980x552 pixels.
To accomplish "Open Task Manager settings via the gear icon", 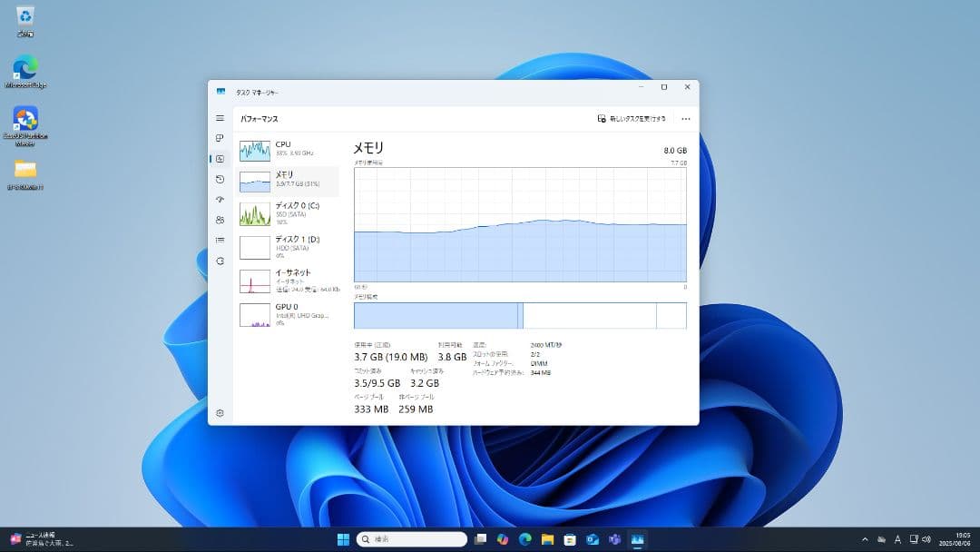I will [219, 413].
